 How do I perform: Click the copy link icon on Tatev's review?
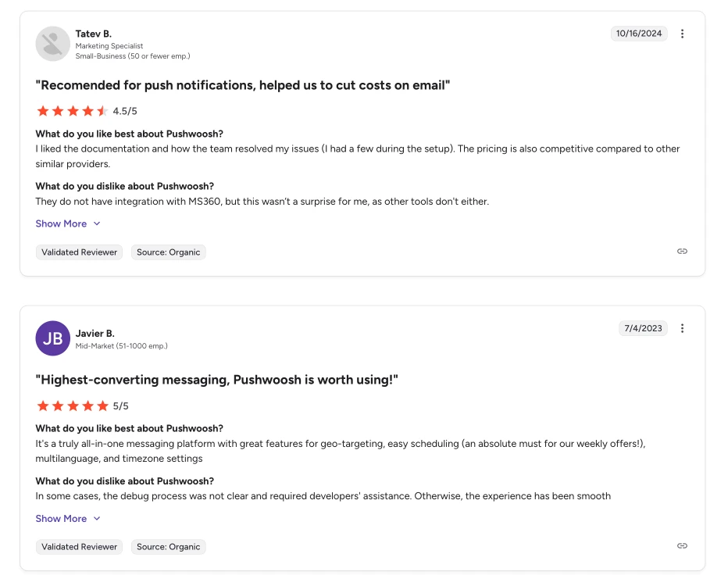tap(682, 251)
